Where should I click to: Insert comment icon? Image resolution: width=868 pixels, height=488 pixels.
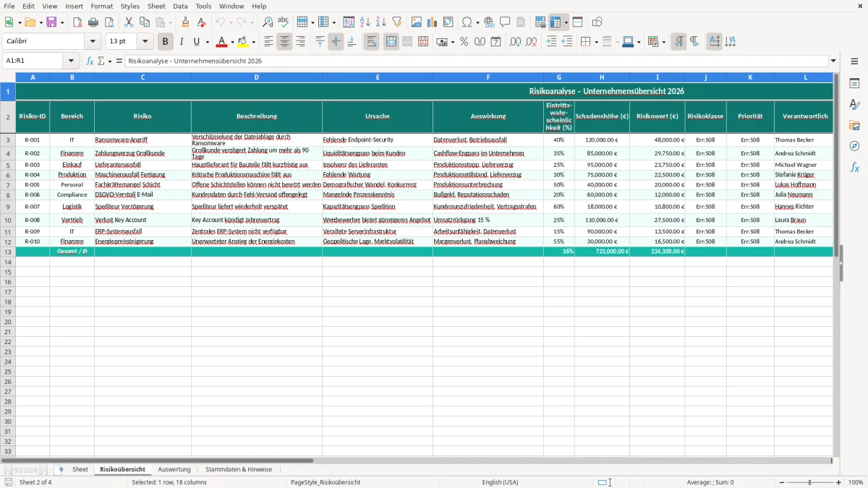tap(505, 22)
